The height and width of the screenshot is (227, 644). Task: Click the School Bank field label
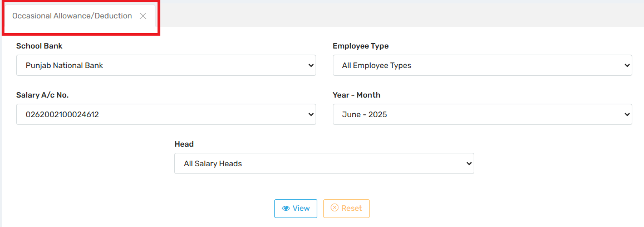coord(39,46)
